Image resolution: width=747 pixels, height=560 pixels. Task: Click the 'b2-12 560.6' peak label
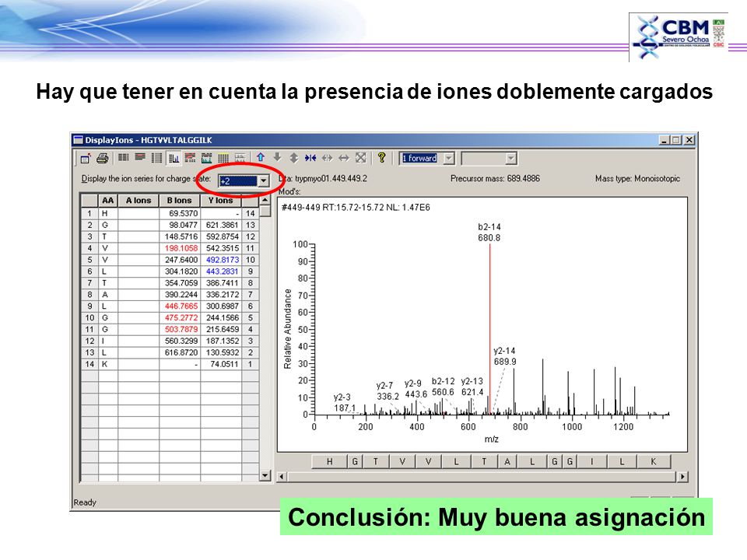[443, 387]
